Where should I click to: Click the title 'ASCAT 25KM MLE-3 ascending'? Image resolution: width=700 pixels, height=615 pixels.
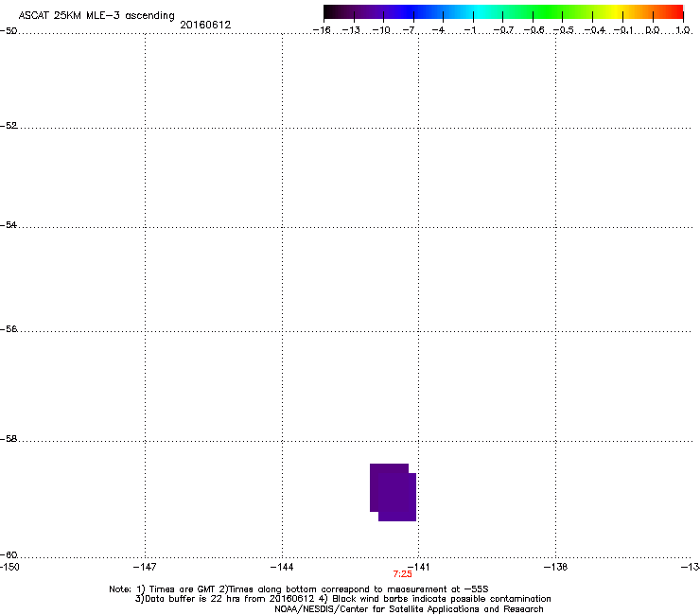96,16
